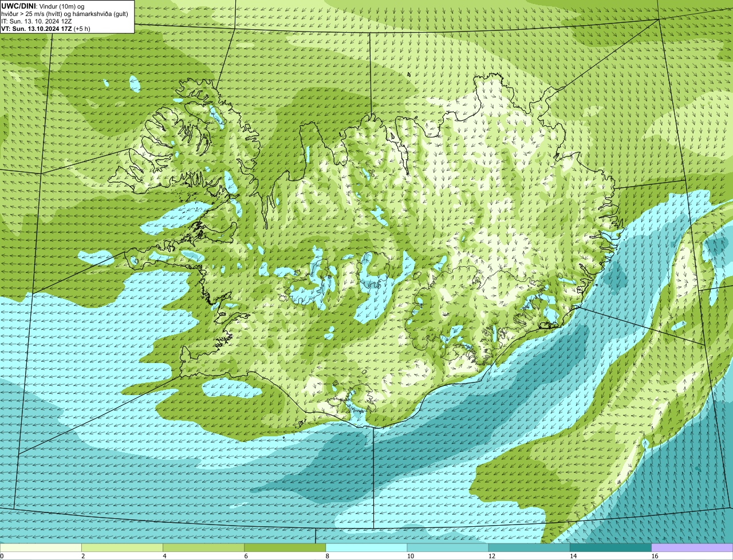This screenshot has height=560, width=733.
Task: Click the 'IT: Sun. 13. 10. 2024 12Z' line
Action: tap(37, 21)
